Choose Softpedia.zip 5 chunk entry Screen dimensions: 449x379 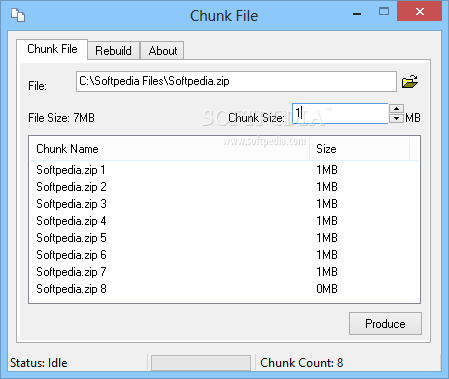pos(224,238)
